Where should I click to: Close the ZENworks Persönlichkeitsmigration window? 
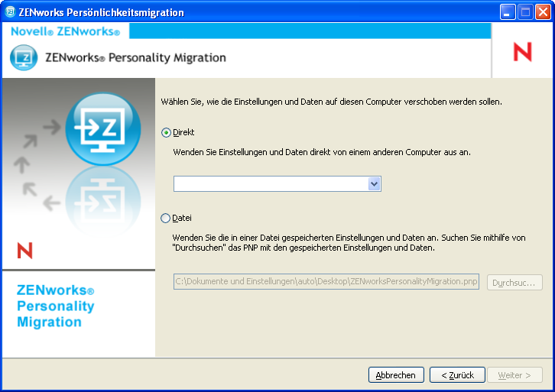pos(543,12)
